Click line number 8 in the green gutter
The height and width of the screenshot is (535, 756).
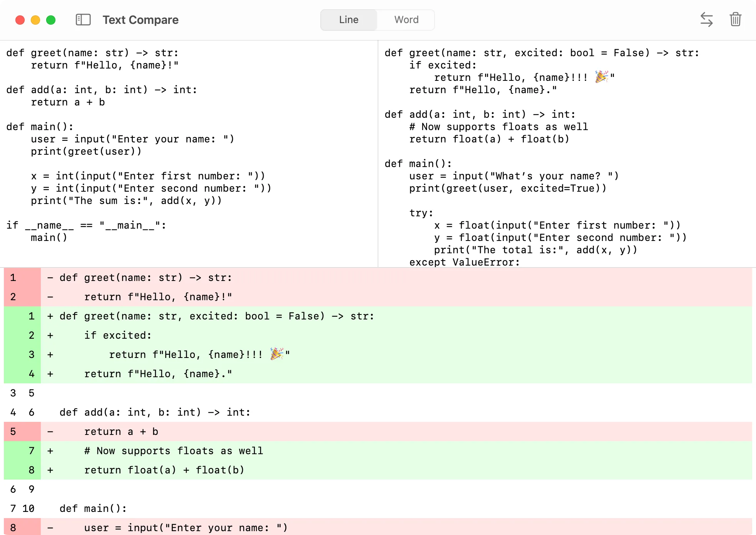pyautogui.click(x=31, y=470)
